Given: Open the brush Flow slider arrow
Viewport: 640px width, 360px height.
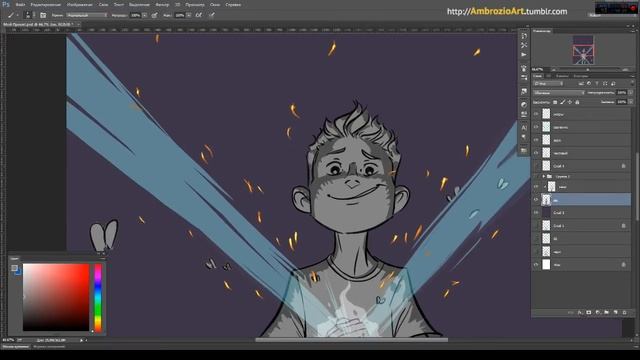Looking at the screenshot, I should point(189,15).
